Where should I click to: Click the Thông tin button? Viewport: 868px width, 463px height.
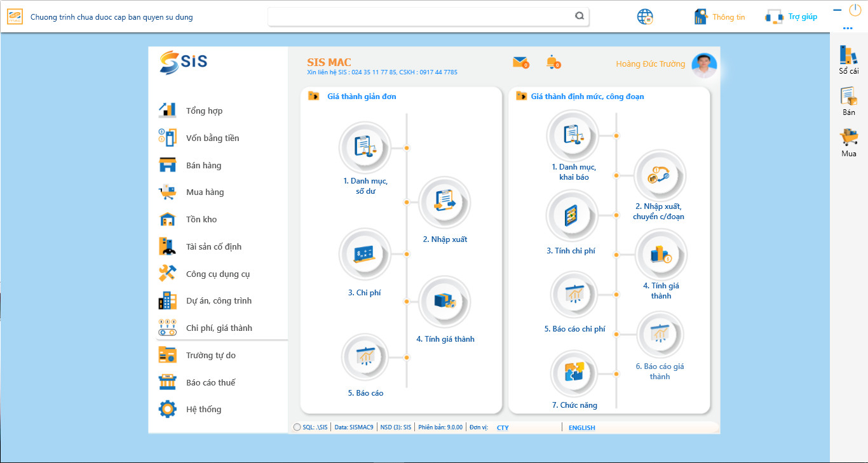720,17
